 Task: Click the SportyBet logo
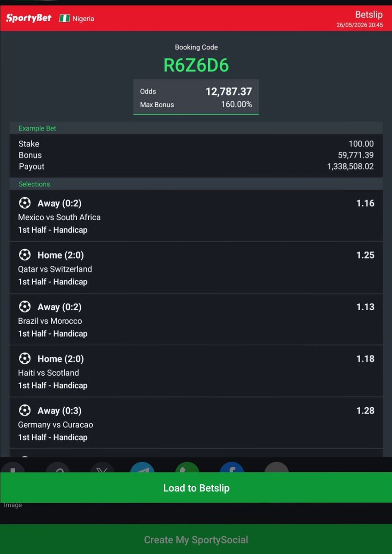pyautogui.click(x=29, y=18)
